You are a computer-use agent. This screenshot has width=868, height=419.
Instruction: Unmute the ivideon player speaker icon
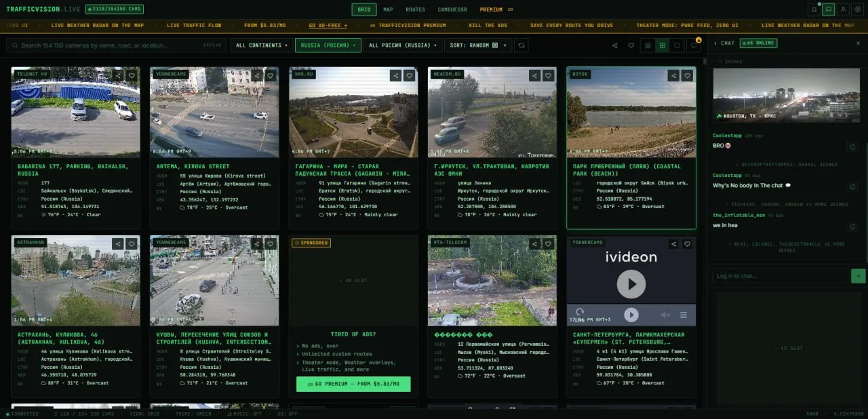[665, 315]
